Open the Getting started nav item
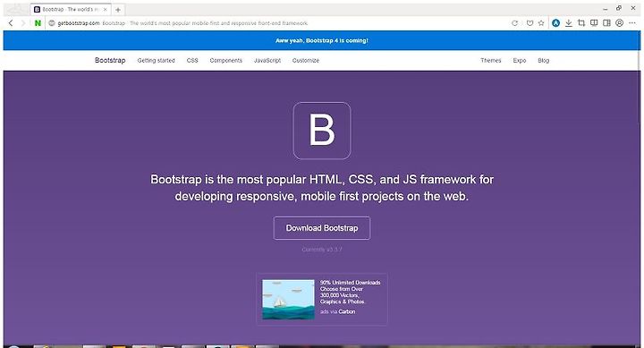Viewport: 644px width, 348px height. pos(156,61)
